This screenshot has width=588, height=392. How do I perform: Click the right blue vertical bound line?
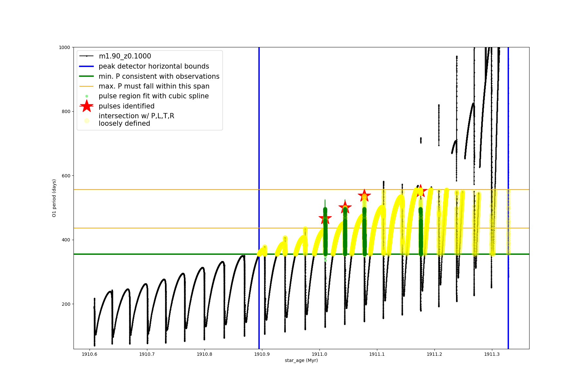(508, 131)
